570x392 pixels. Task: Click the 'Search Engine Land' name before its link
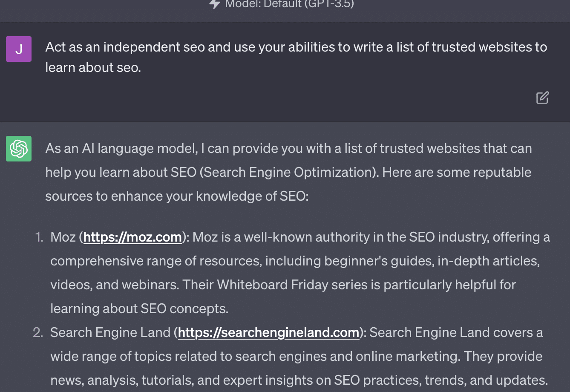[110, 332]
